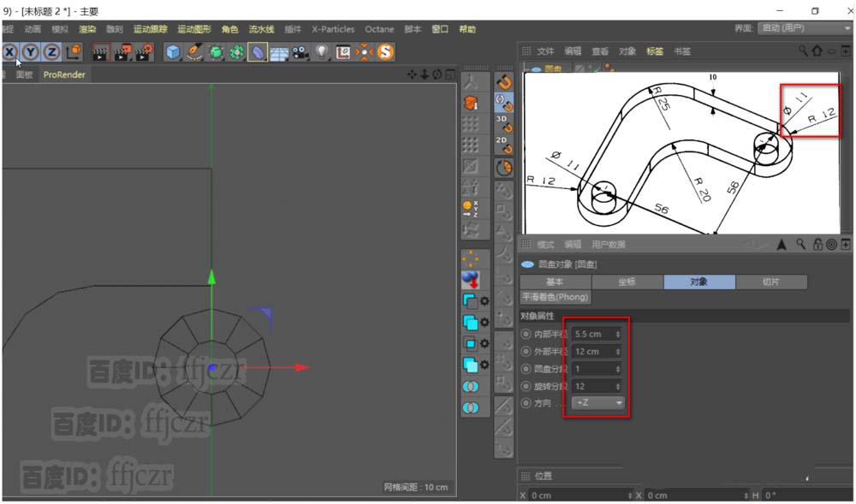The image size is (856, 504).
Task: Open the 界面 layout dropdown
Action: point(805,28)
